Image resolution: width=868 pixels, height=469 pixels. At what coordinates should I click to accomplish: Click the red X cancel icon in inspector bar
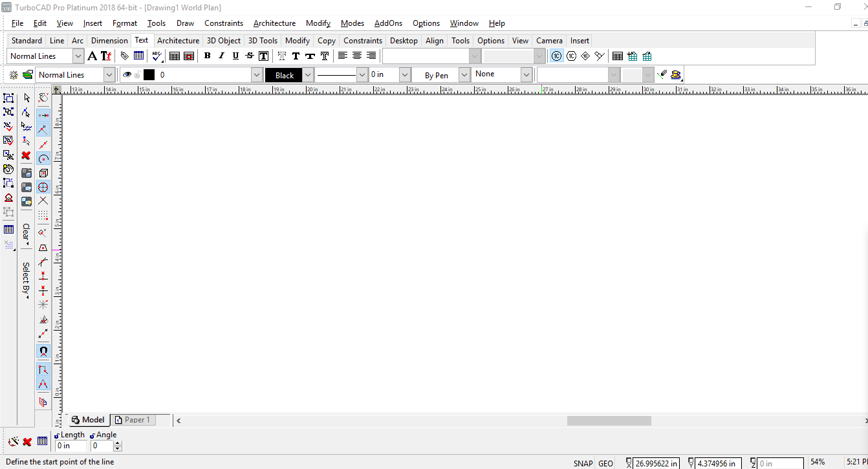(27, 442)
